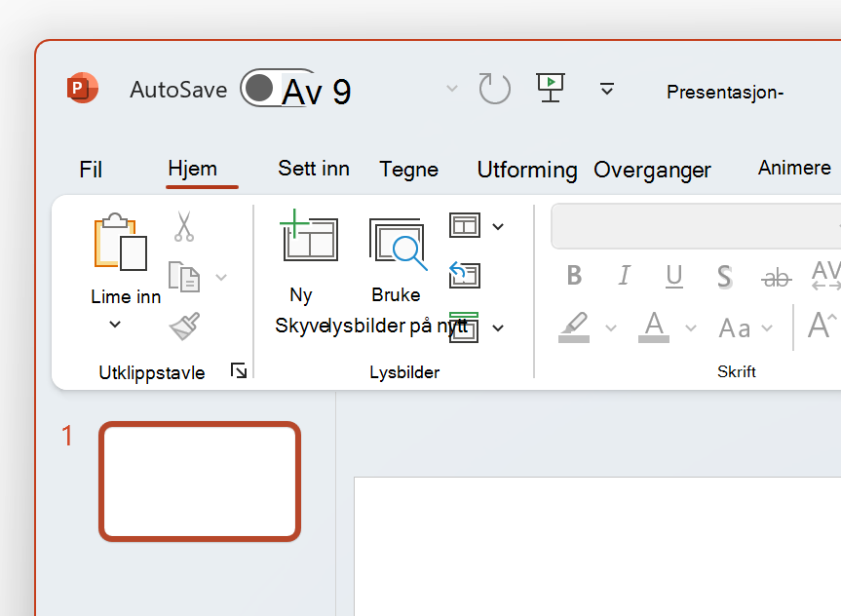Viewport: 841px width, 616px height.
Task: Switch to the Utforming tab
Action: 527,170
